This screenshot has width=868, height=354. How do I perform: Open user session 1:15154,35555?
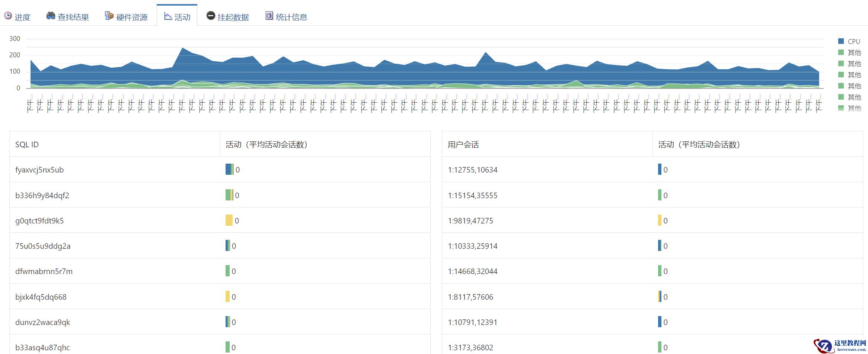tap(473, 196)
